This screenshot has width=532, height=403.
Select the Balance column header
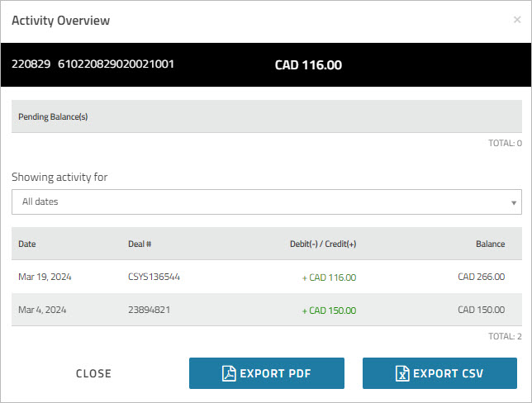coord(490,244)
